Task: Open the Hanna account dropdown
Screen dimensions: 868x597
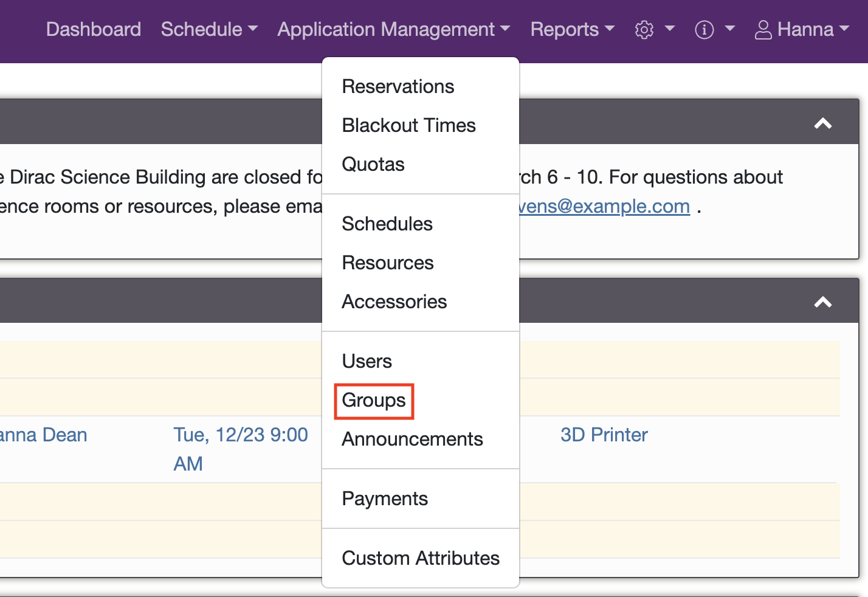Action: pyautogui.click(x=801, y=29)
